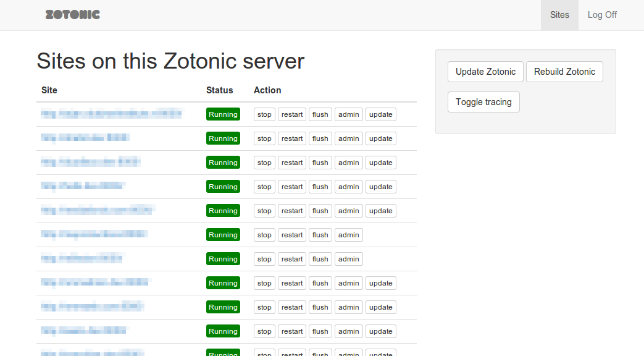The width and height of the screenshot is (644, 356).
Task: Stop the site in the fifth row
Action: pyautogui.click(x=264, y=211)
